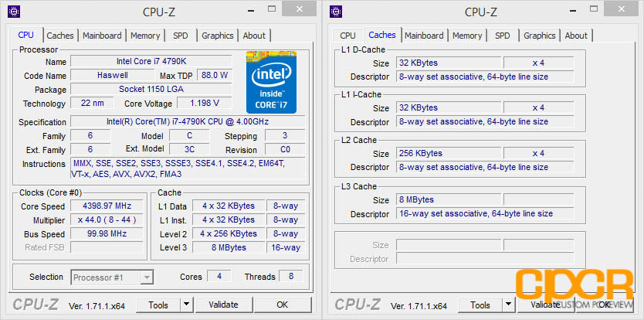
Task: Click the Revision value 'C0'
Action: pos(285,149)
